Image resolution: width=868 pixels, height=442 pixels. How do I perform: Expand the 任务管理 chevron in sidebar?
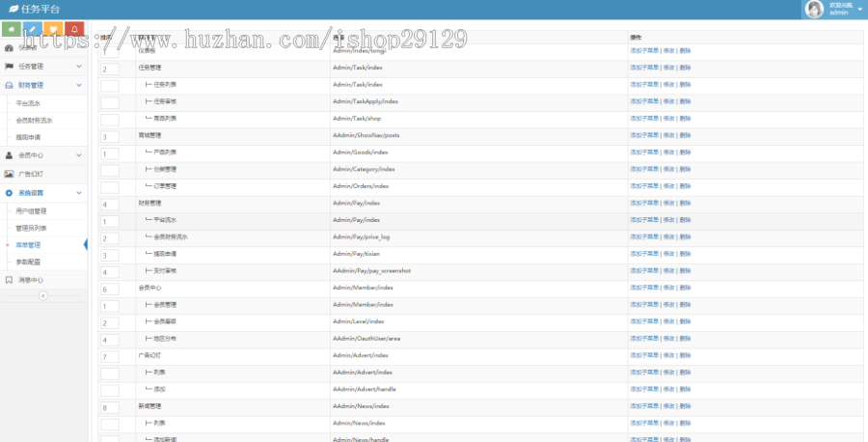pos(79,67)
